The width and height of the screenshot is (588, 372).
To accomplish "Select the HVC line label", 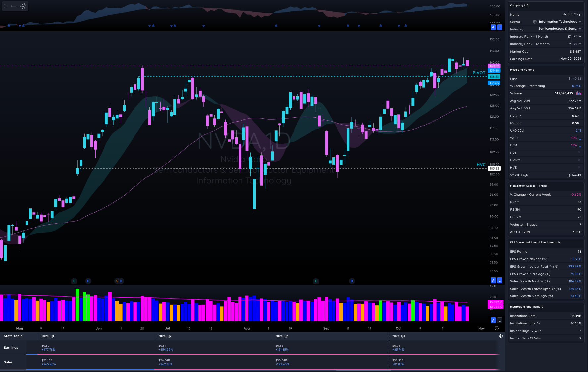I will pyautogui.click(x=481, y=165).
